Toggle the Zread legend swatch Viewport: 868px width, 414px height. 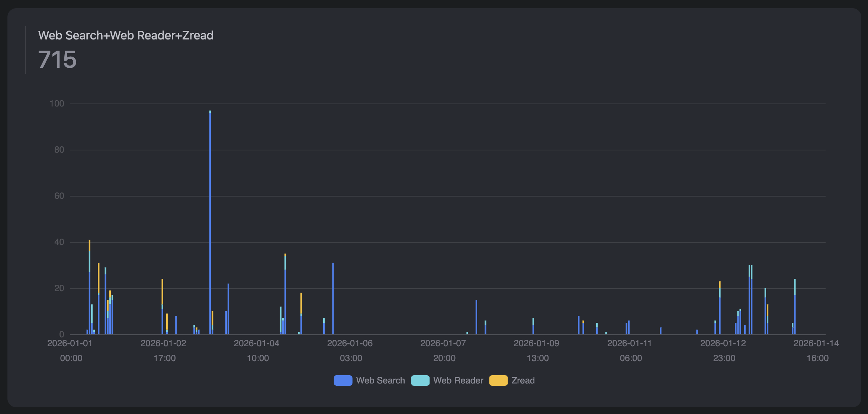pyautogui.click(x=498, y=380)
